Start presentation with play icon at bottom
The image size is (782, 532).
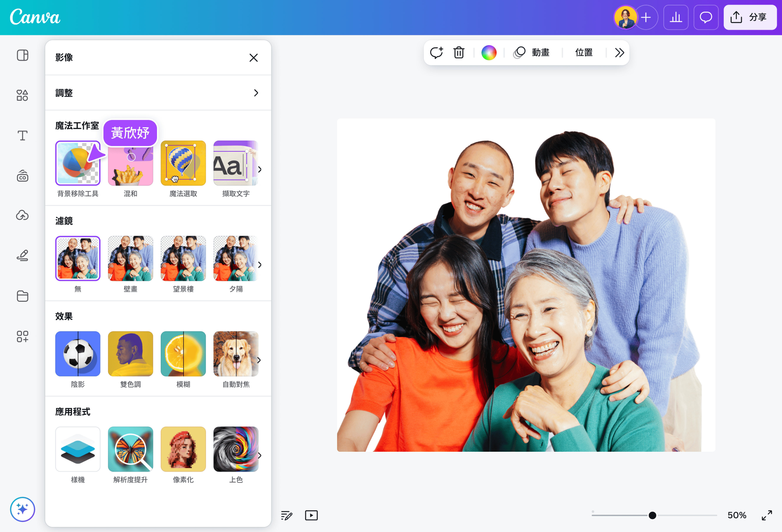point(311,515)
